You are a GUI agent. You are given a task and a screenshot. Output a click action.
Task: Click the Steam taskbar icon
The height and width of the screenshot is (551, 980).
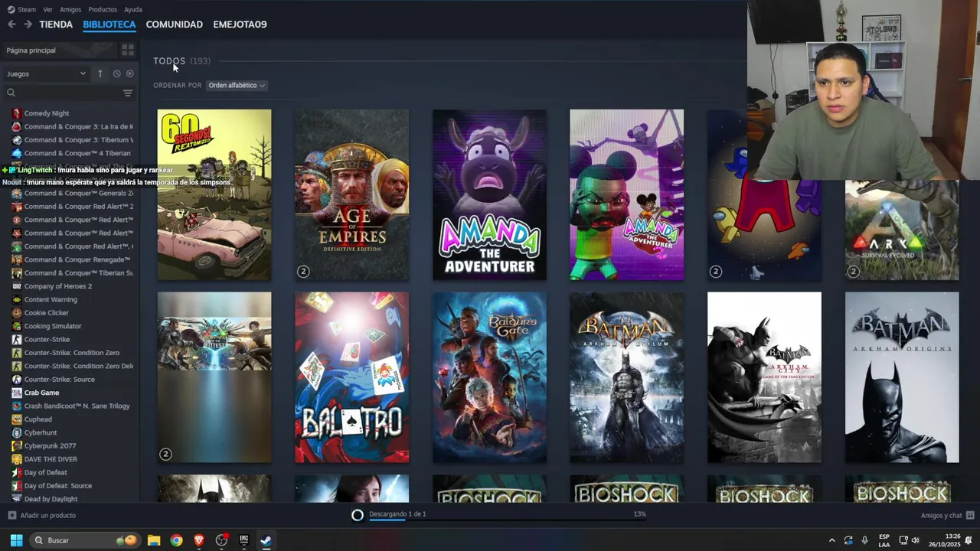[266, 540]
